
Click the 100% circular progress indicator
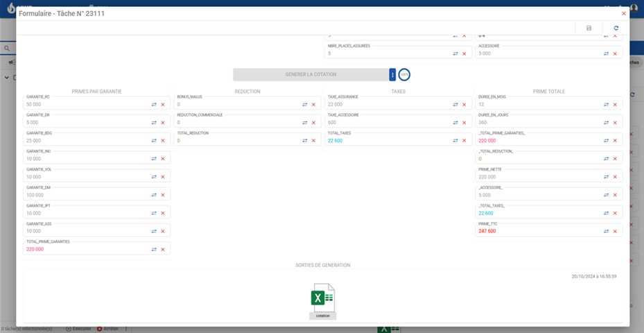pos(404,75)
